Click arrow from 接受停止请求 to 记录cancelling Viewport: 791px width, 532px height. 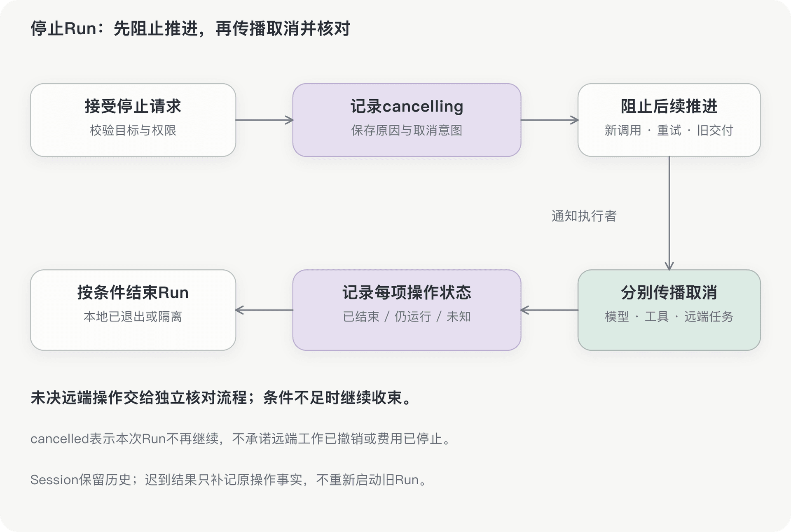tap(264, 120)
